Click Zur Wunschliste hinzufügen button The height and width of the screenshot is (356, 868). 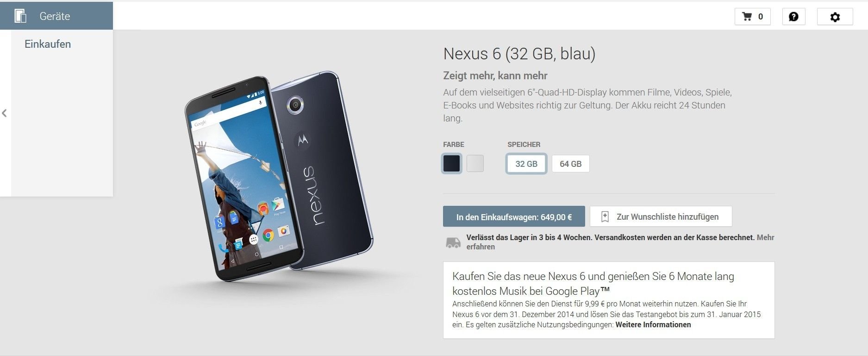coord(661,216)
